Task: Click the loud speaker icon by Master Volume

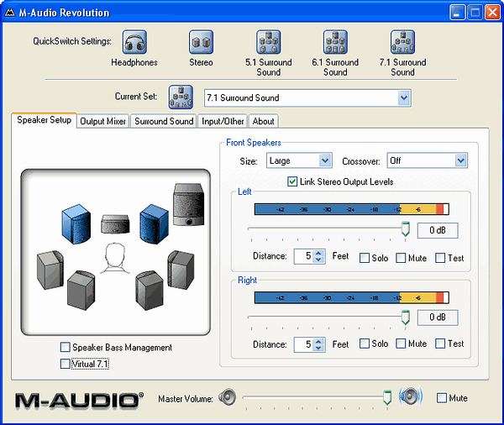Action: tap(411, 396)
